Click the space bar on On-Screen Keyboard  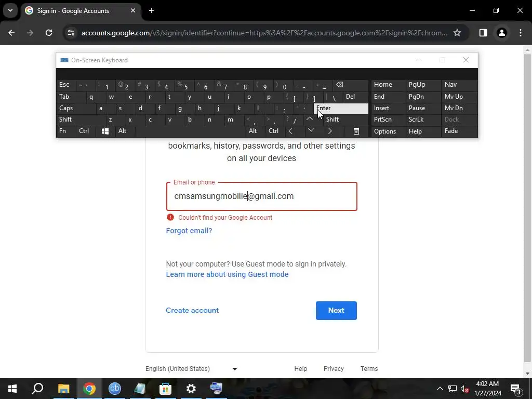[190, 131]
